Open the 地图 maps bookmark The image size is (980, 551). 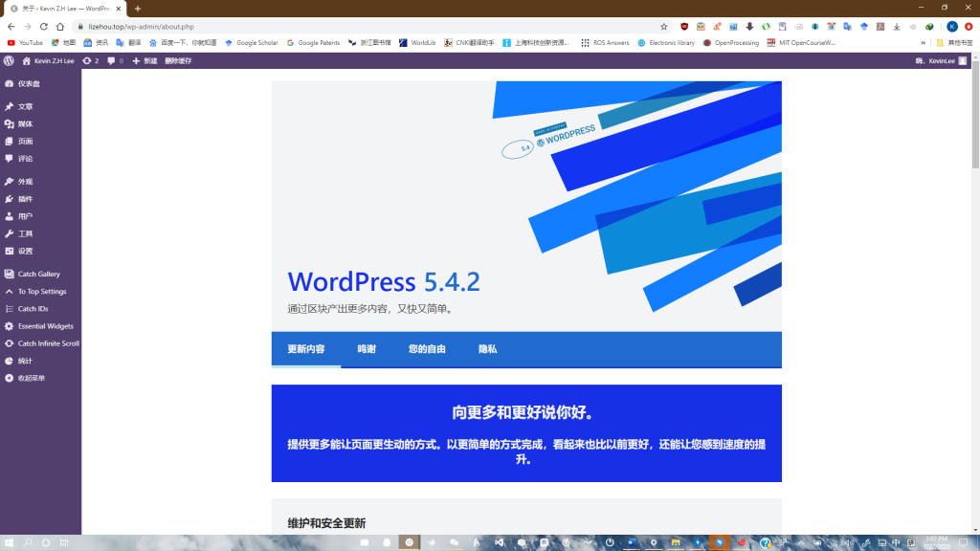click(x=63, y=43)
